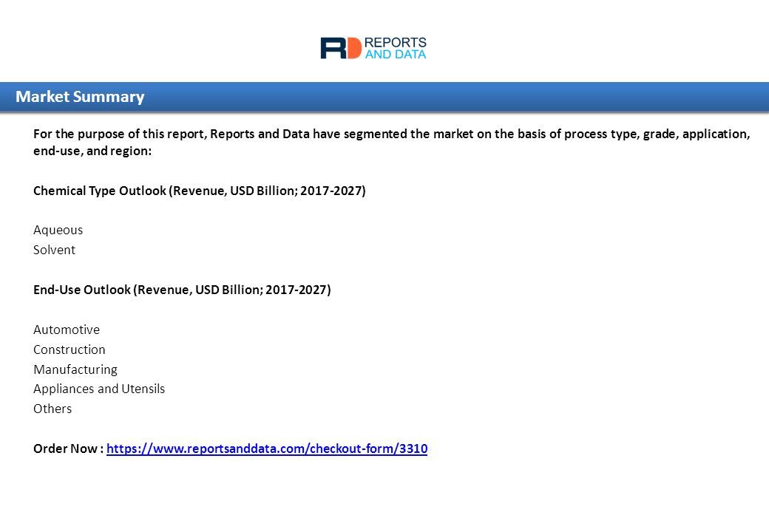Select the End-Use Outlook heading

pyautogui.click(x=182, y=290)
